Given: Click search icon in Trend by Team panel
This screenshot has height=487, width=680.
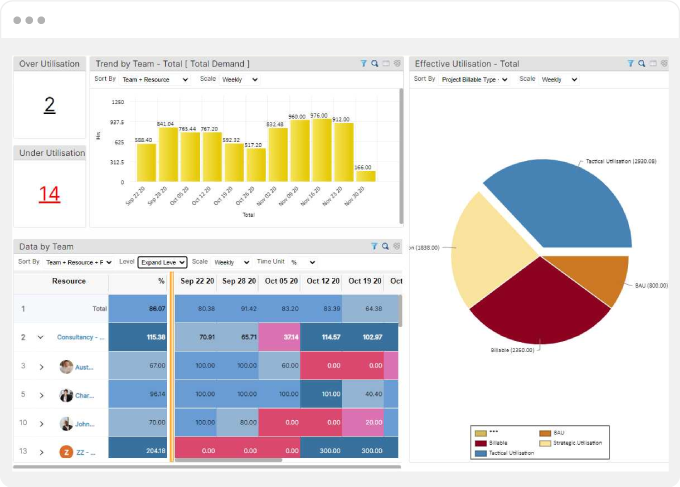Looking at the screenshot, I should coord(375,64).
